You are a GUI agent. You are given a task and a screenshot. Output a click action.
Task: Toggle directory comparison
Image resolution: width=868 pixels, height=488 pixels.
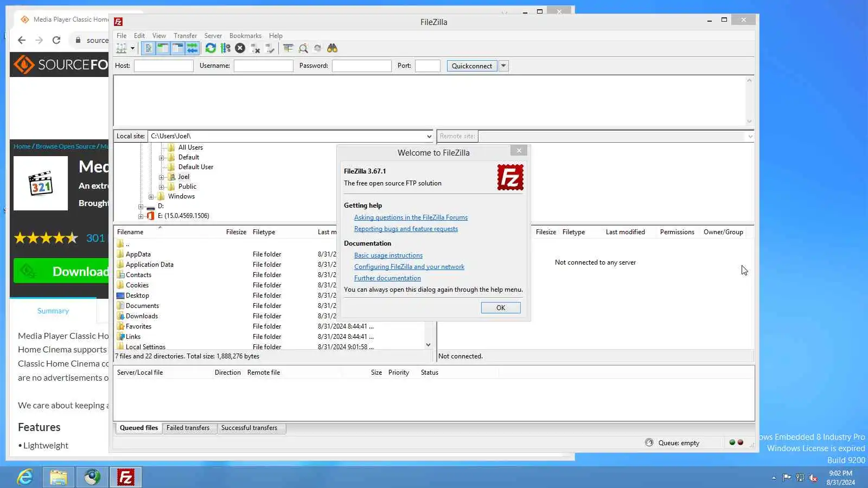303,48
